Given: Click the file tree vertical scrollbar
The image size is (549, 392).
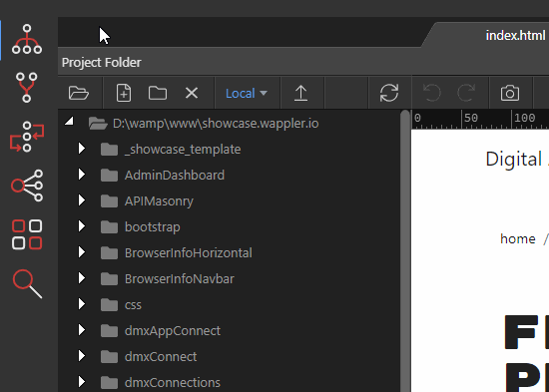Looking at the screenshot, I should (x=405, y=250).
